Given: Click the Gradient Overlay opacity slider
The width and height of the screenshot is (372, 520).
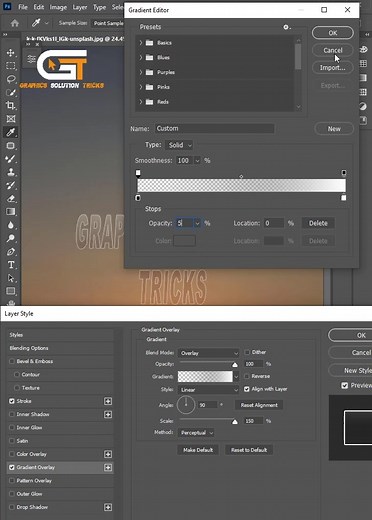Looking at the screenshot, I should pyautogui.click(x=208, y=363).
